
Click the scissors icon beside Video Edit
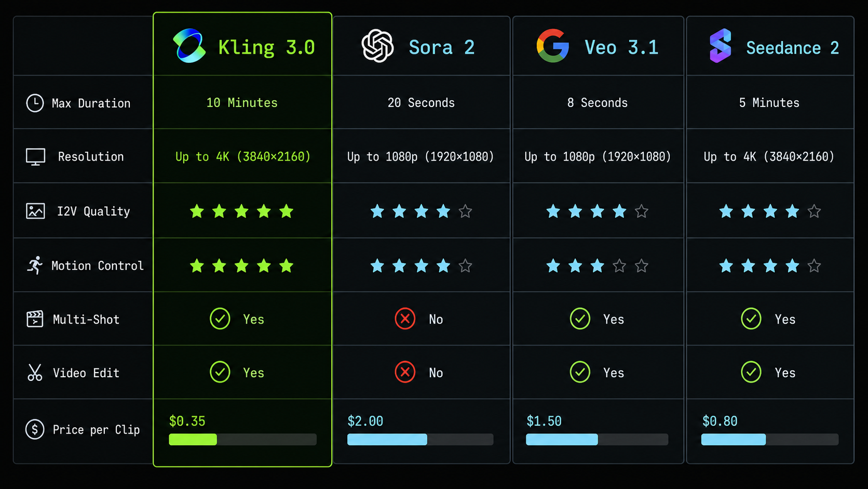coord(35,373)
